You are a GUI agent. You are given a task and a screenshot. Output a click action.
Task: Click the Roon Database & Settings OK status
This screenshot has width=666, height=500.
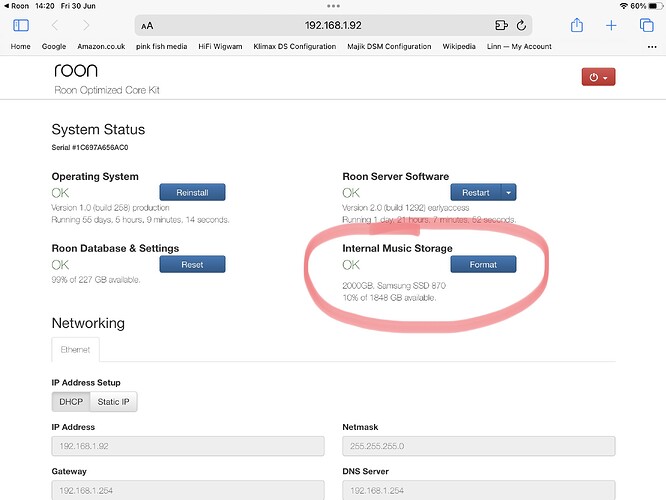[60, 265]
